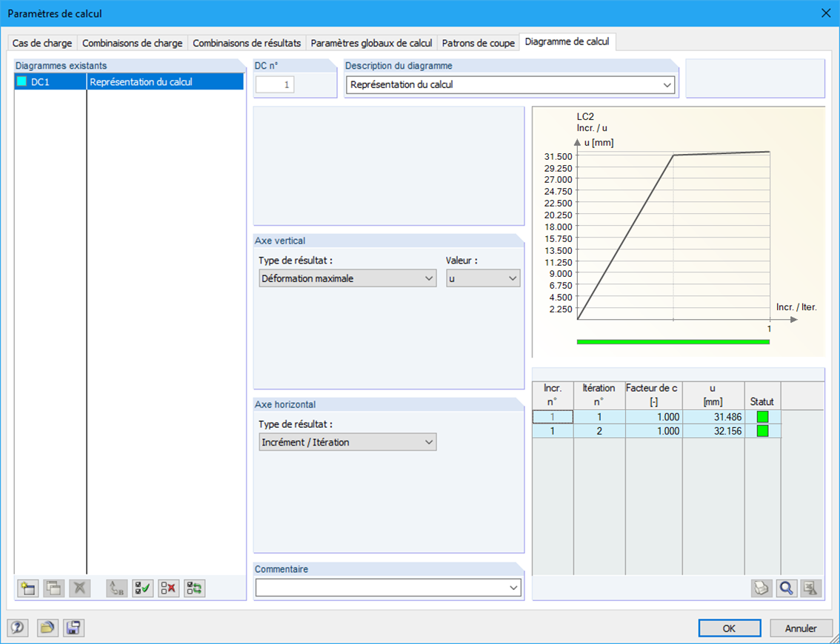Click the floppy disk save icon
Viewport: 840px width, 644px height.
pos(73,628)
